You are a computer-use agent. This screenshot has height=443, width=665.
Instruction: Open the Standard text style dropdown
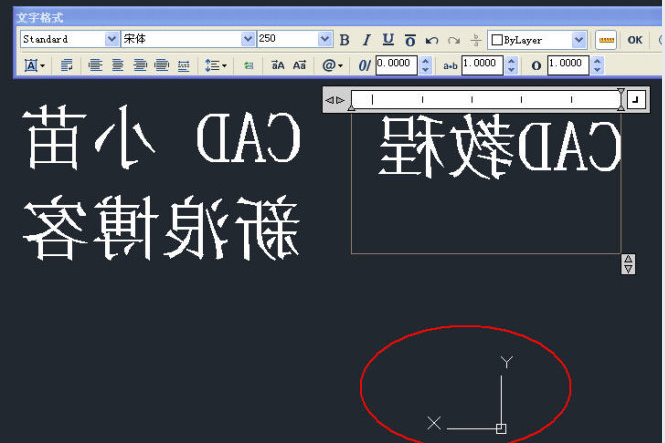(x=112, y=39)
